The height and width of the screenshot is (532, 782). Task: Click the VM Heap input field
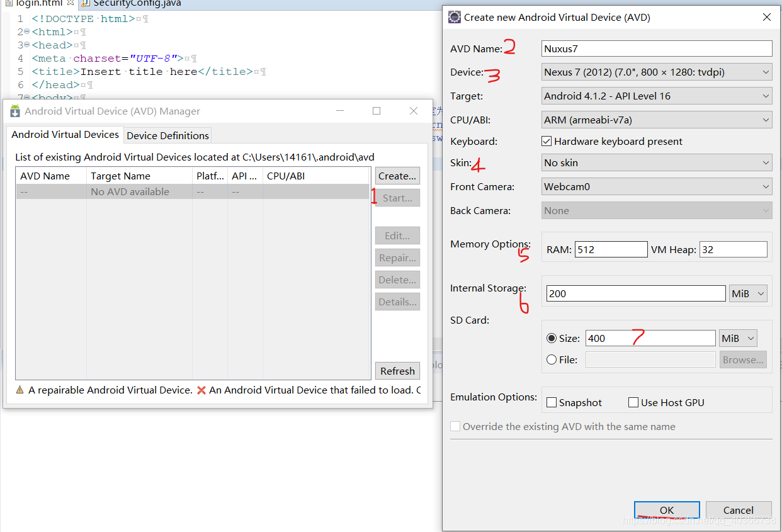[734, 249]
